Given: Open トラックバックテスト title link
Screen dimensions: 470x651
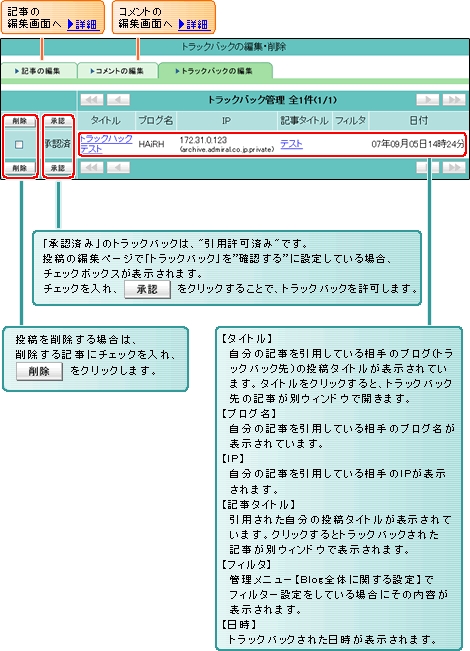Looking at the screenshot, I should pyautogui.click(x=106, y=144).
